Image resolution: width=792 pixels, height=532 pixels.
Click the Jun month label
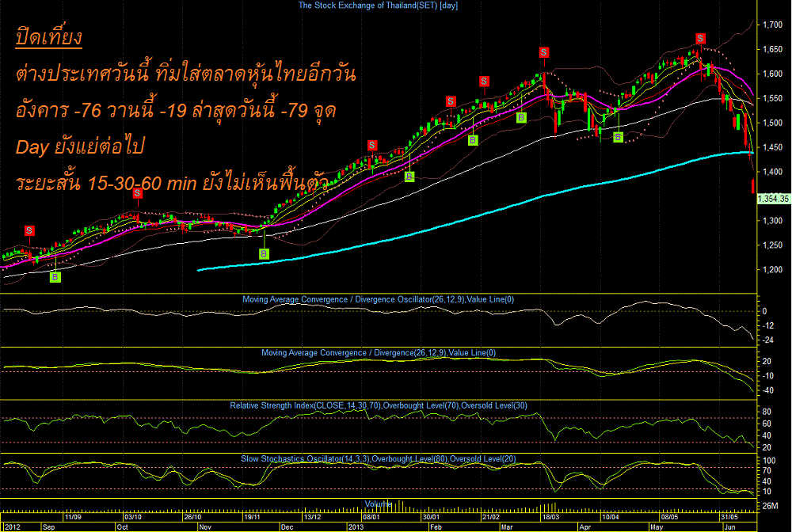click(x=730, y=527)
